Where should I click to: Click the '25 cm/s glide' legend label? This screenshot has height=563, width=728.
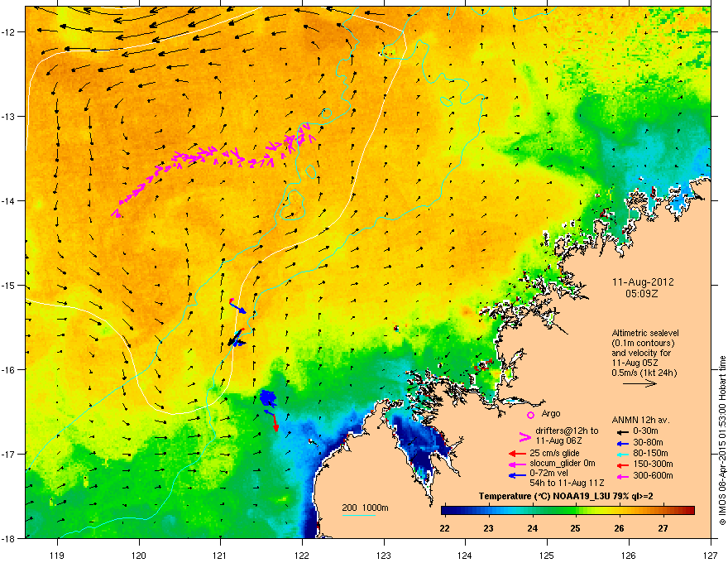pos(554,453)
